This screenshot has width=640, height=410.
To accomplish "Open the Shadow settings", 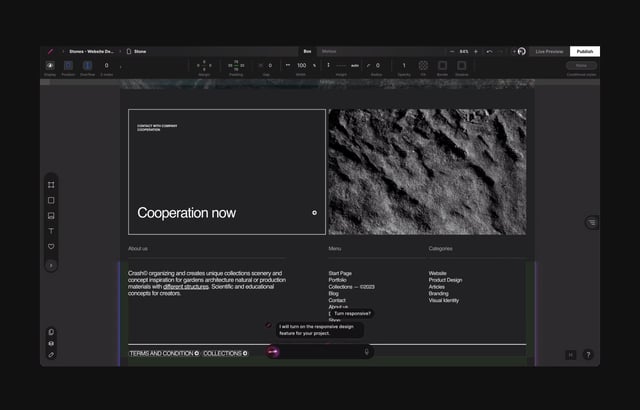I will [462, 65].
